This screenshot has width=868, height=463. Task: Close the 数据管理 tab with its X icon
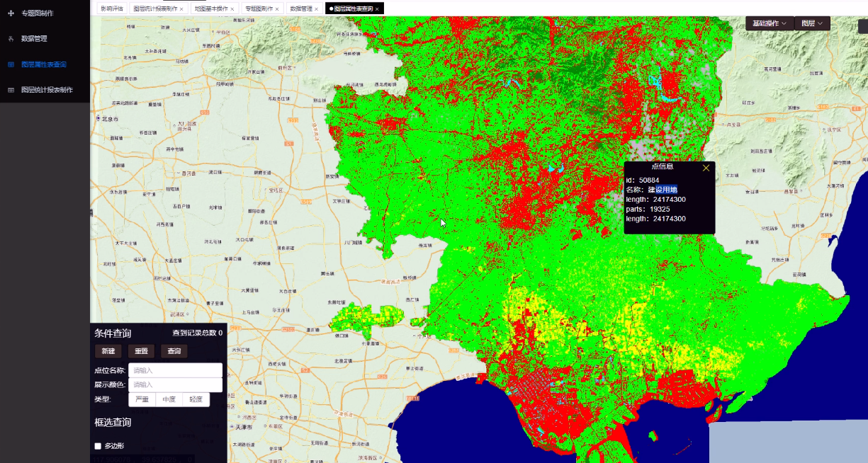pos(316,9)
